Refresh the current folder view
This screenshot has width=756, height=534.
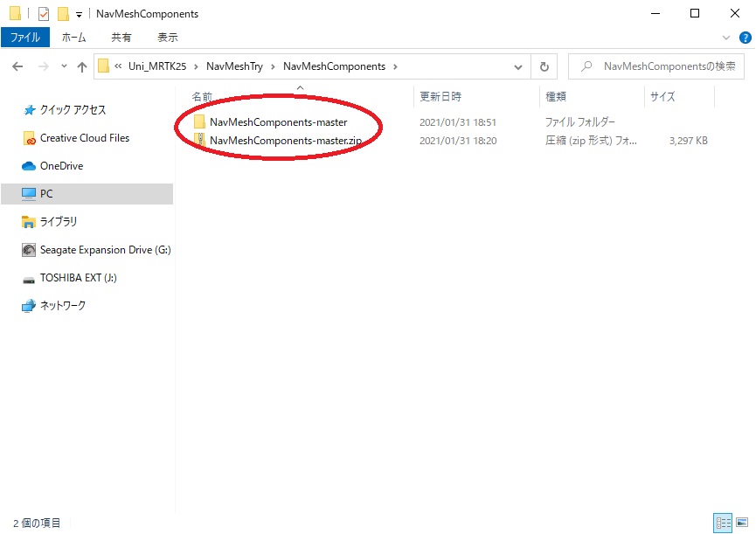click(x=544, y=67)
